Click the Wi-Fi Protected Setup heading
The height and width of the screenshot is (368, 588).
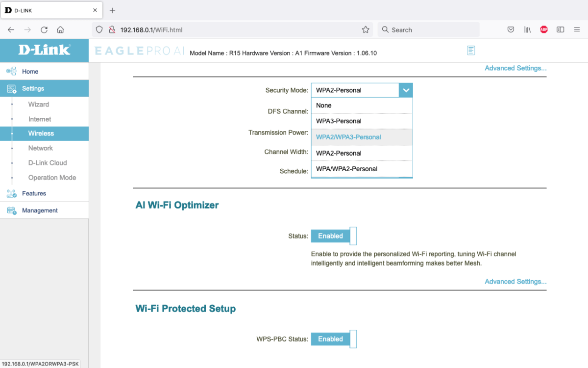(185, 309)
